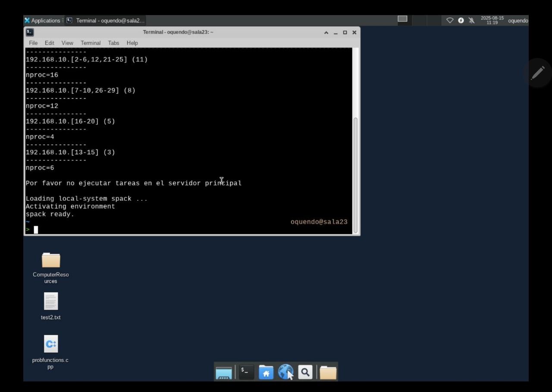Open the Files folder icon at dock's right
Viewport: 552px width, 392px height.
click(328, 371)
